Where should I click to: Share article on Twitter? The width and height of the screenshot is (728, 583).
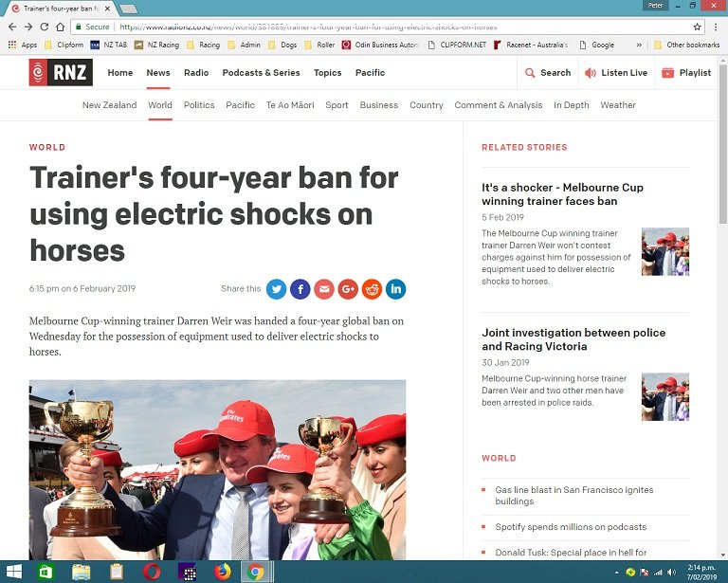pos(277,289)
